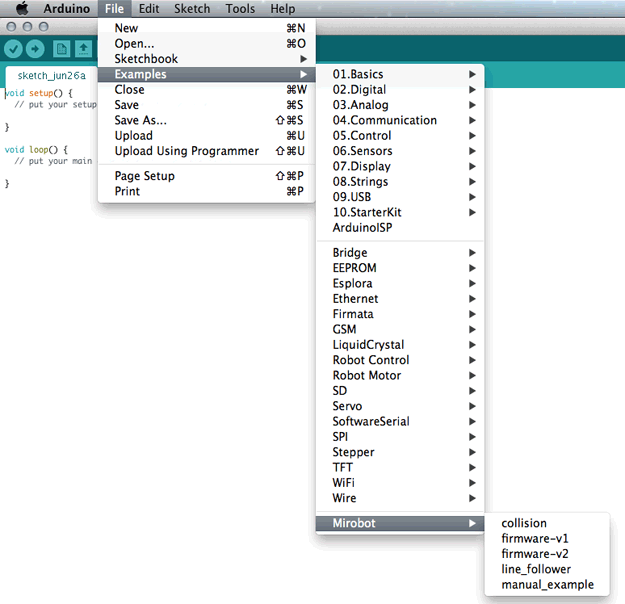The width and height of the screenshot is (625, 604).
Task: Open the Tools menu
Action: (x=240, y=8)
